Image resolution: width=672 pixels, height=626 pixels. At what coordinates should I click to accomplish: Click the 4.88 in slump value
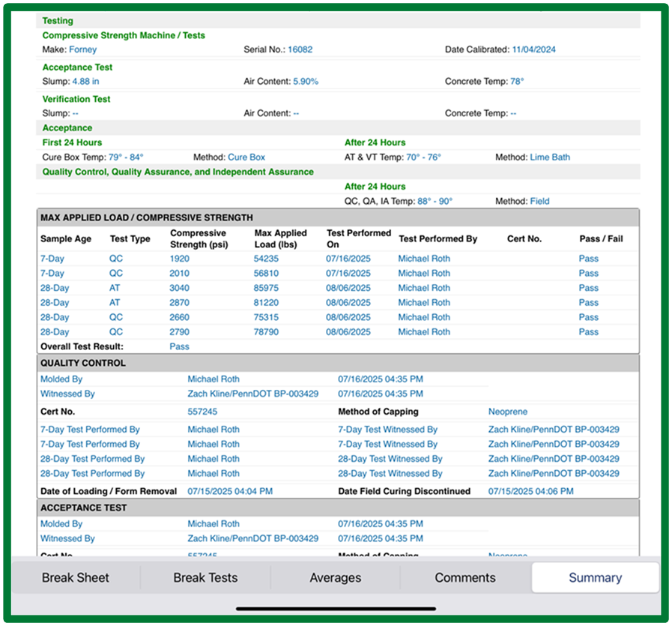click(85, 82)
